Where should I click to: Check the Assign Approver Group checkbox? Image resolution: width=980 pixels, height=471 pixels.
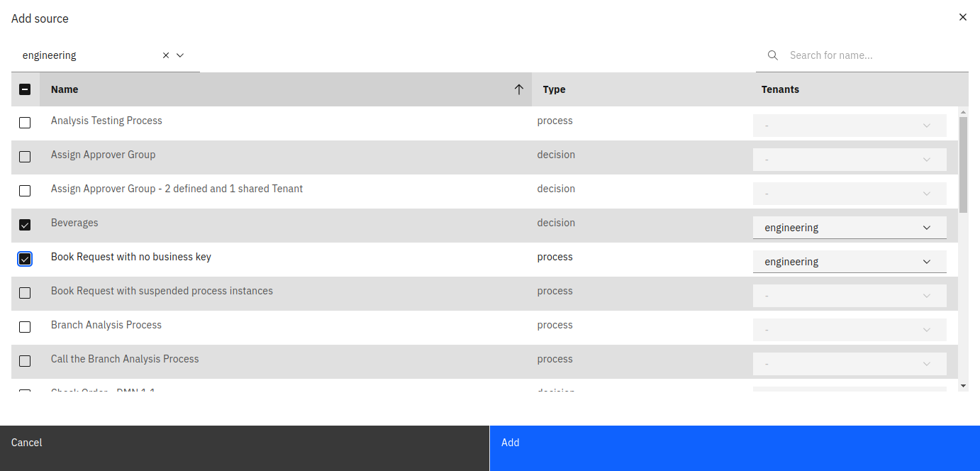[x=25, y=156]
